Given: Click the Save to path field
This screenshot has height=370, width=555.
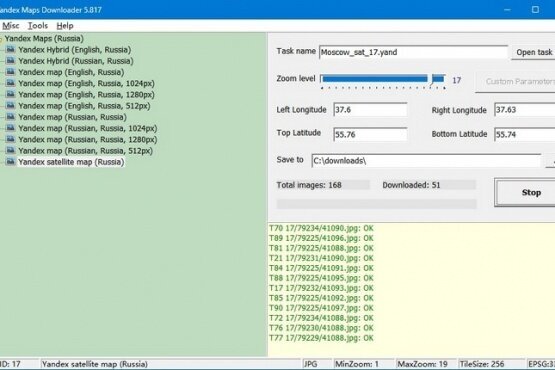Looking at the screenshot, I should coord(426,161).
